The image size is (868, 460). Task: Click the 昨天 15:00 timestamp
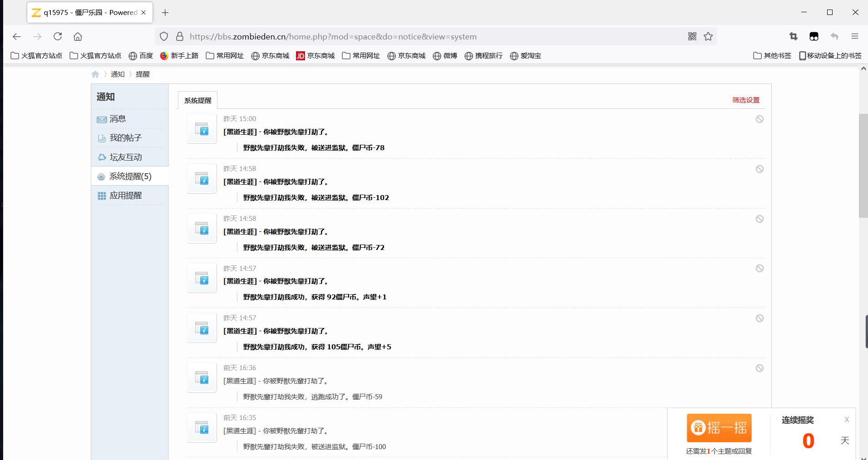(240, 119)
